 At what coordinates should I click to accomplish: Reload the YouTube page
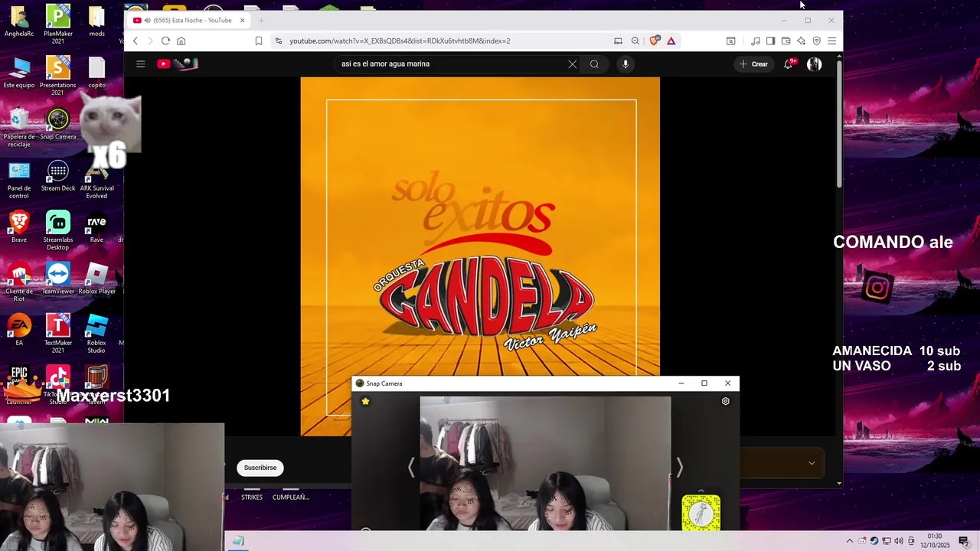pos(165,41)
